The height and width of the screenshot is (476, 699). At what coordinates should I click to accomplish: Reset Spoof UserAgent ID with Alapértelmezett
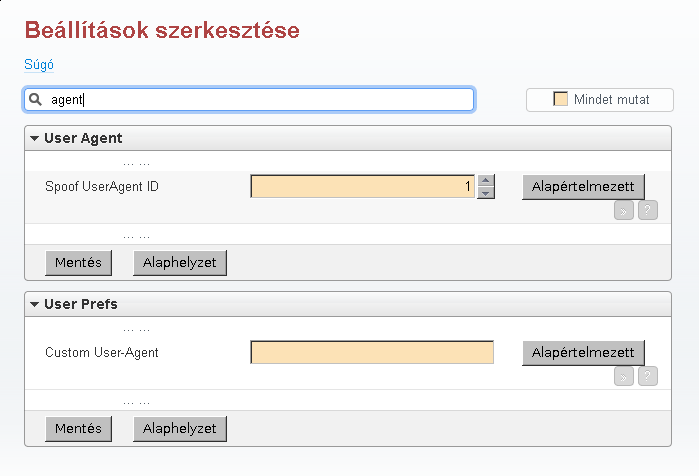click(x=583, y=187)
